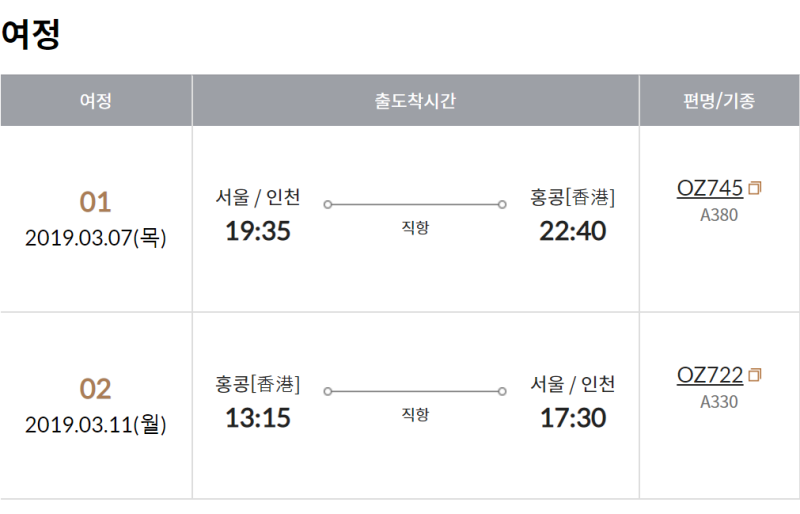
Task: Open popup icon next to OZ722
Action: [755, 375]
